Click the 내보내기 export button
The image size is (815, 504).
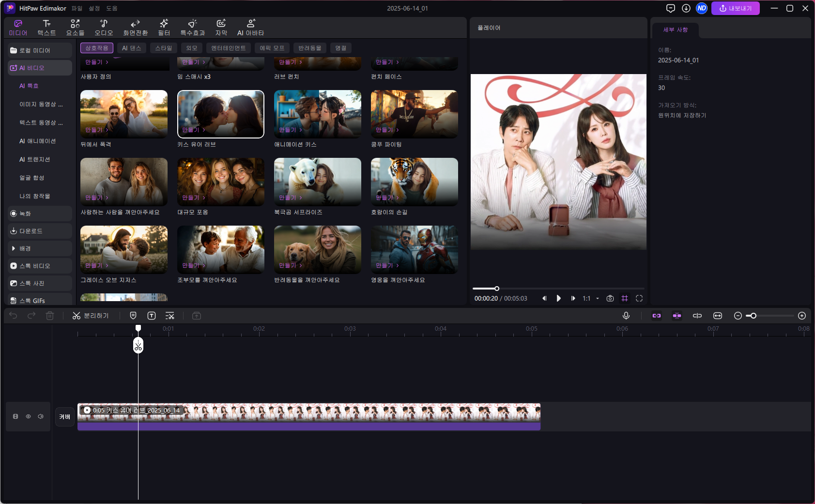click(x=736, y=8)
